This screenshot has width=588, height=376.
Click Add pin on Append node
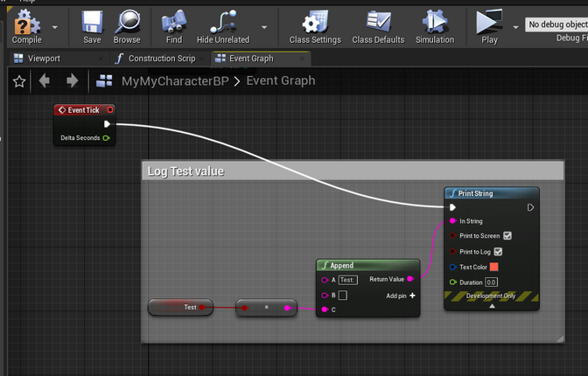[401, 296]
